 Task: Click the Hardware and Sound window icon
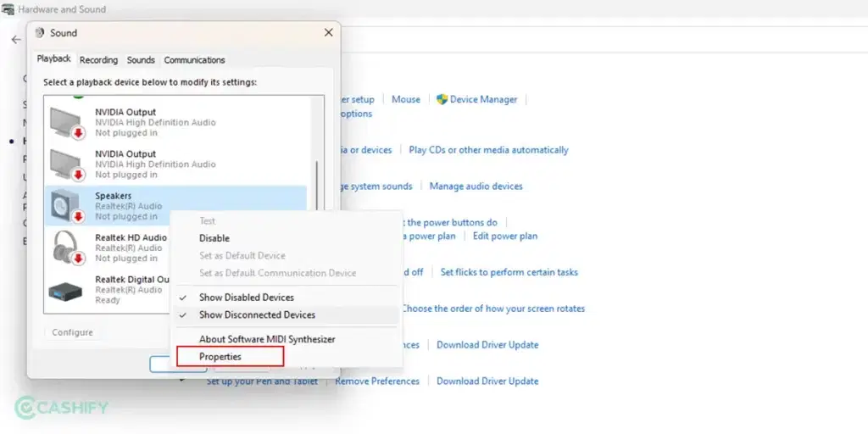pyautogui.click(x=8, y=8)
